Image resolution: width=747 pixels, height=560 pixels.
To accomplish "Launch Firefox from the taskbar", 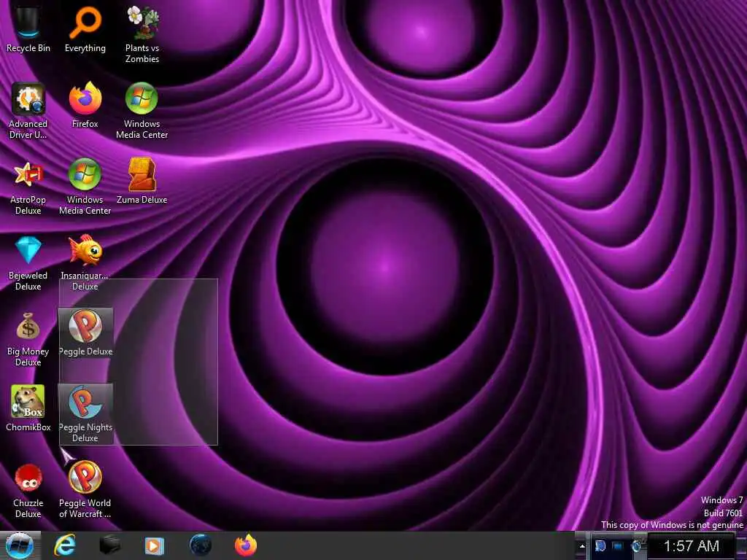I will 246,545.
